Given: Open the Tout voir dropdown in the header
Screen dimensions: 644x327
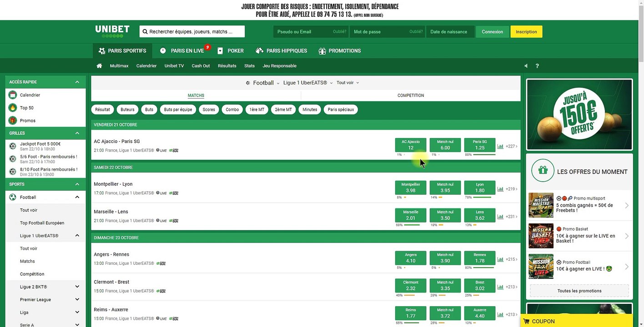Looking at the screenshot, I should pyautogui.click(x=348, y=83).
